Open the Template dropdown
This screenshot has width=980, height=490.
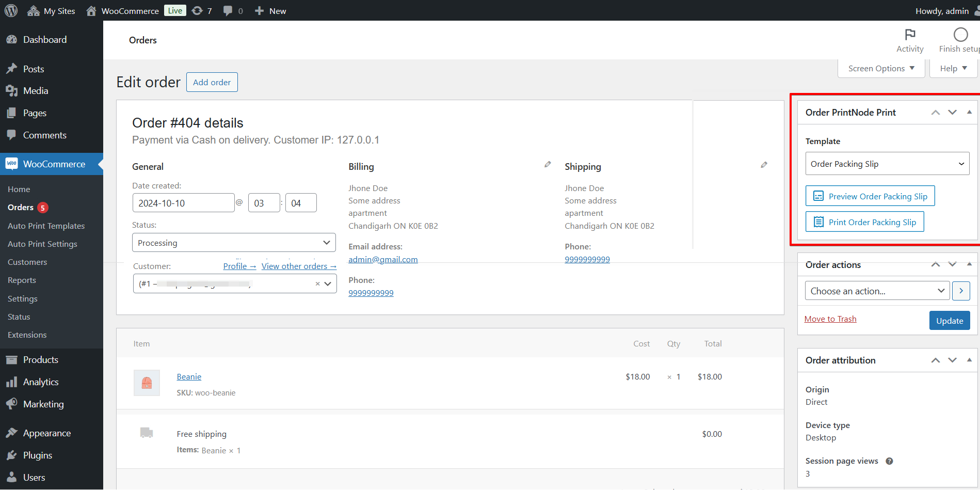point(887,164)
